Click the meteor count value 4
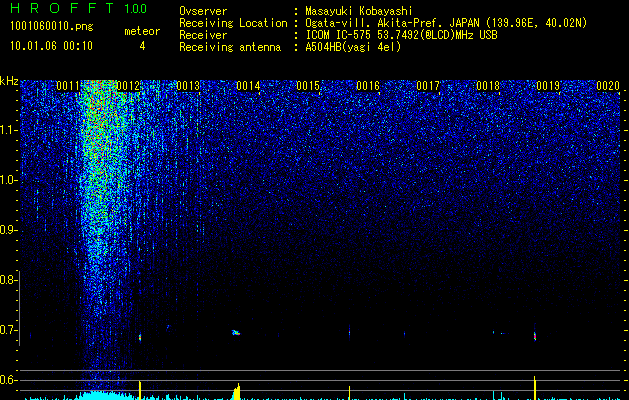The image size is (629, 400). [142, 46]
